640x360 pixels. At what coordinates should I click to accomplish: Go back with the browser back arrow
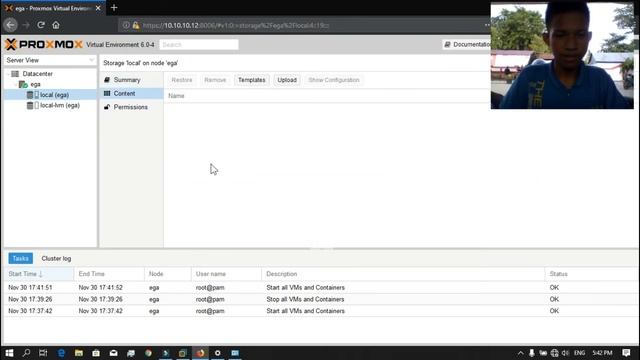(11, 25)
